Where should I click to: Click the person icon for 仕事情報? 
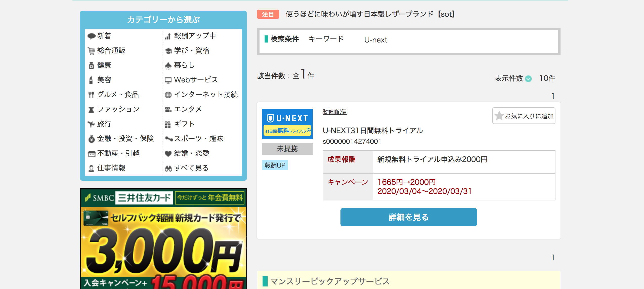point(91,168)
